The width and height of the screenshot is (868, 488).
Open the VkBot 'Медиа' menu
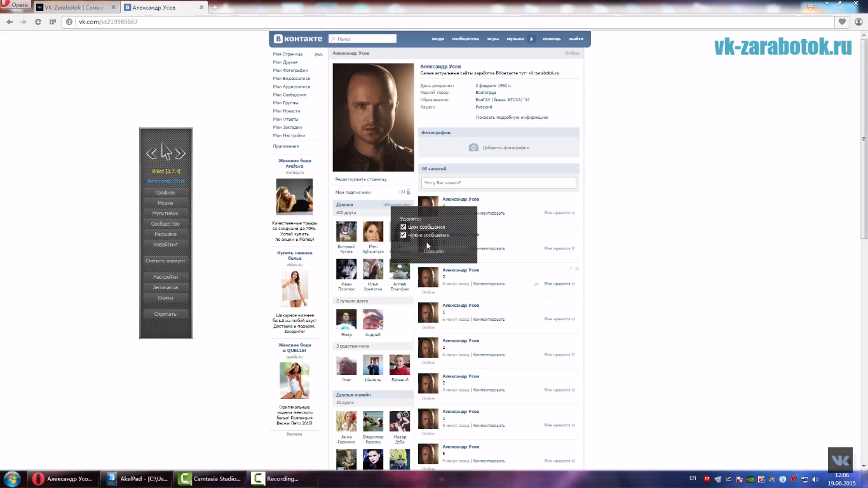click(165, 203)
